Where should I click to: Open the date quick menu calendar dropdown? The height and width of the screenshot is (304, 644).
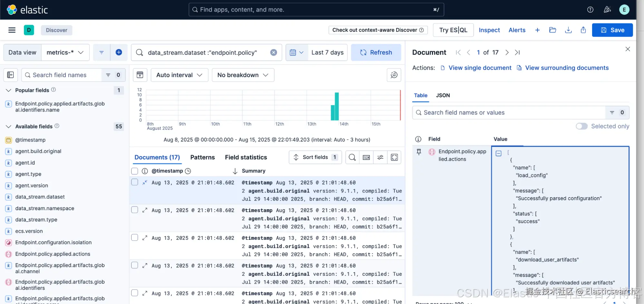[296, 52]
